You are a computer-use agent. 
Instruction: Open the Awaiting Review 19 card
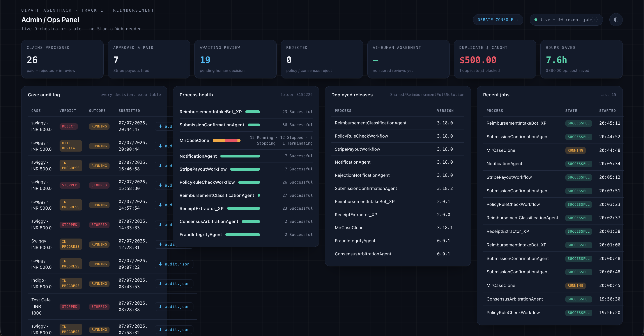[x=235, y=59]
